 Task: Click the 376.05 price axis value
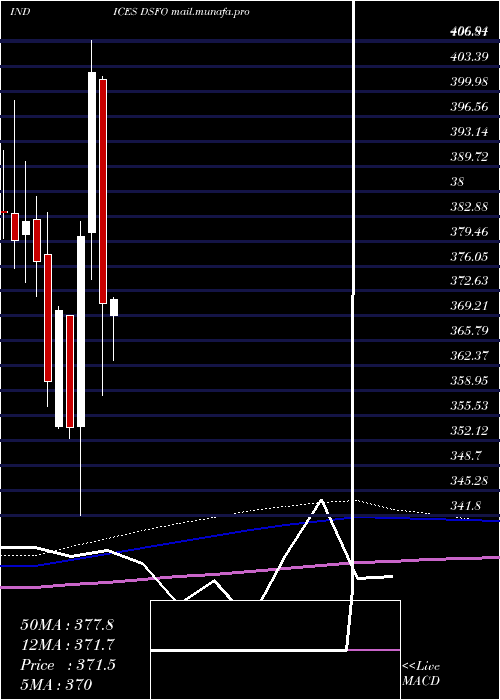coord(470,257)
